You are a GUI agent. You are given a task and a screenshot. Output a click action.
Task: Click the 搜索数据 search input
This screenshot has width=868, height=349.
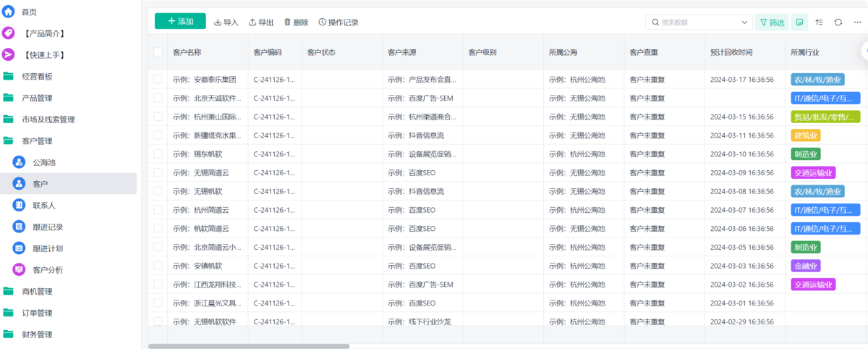click(x=698, y=22)
